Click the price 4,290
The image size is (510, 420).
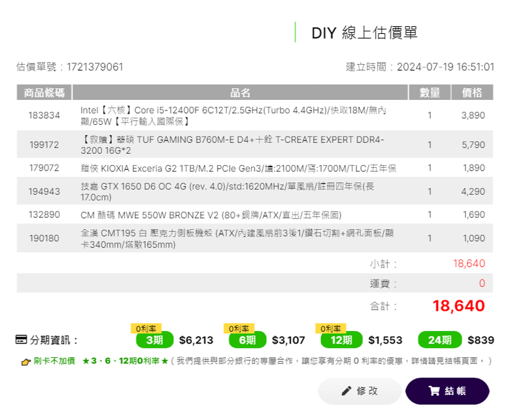tap(473, 191)
